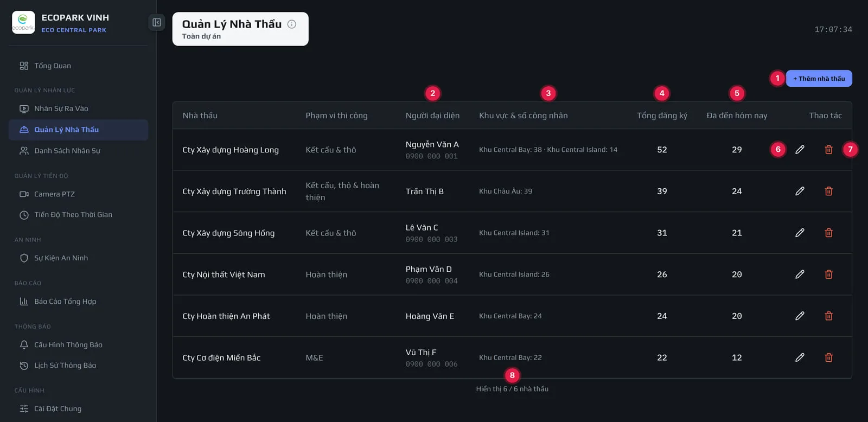Edit Cty Hoàn thiện An Phát row
The width and height of the screenshot is (868, 422).
click(x=800, y=316)
